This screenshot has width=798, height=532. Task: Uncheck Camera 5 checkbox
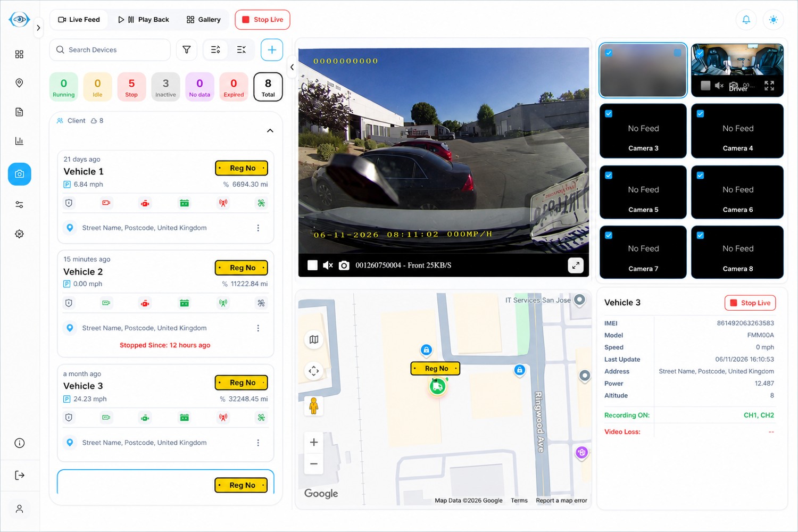[x=609, y=175]
